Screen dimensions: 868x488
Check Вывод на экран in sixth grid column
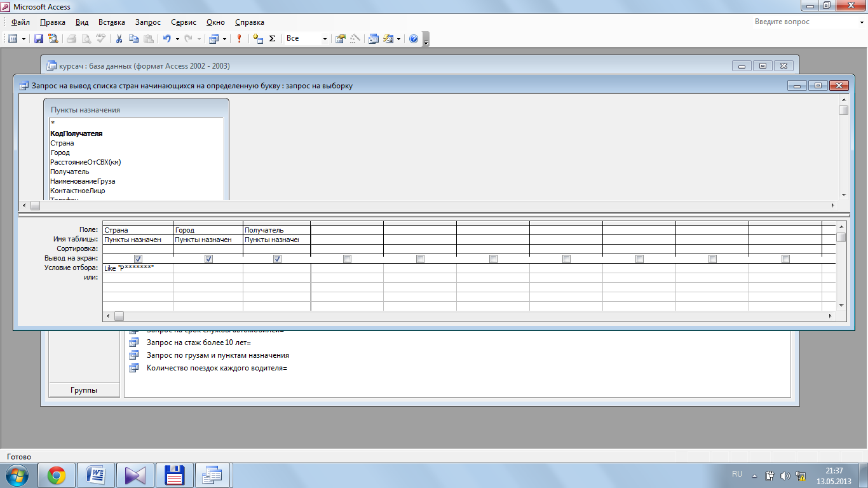coord(493,259)
